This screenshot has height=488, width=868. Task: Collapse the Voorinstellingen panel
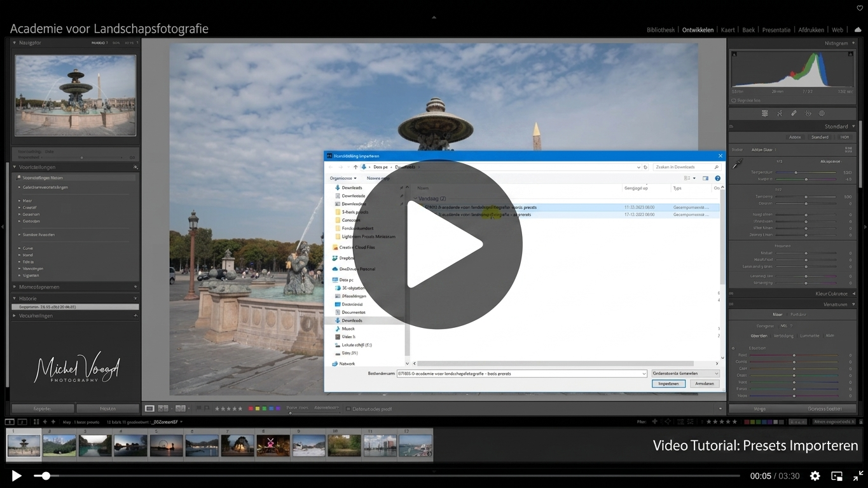[x=15, y=167]
